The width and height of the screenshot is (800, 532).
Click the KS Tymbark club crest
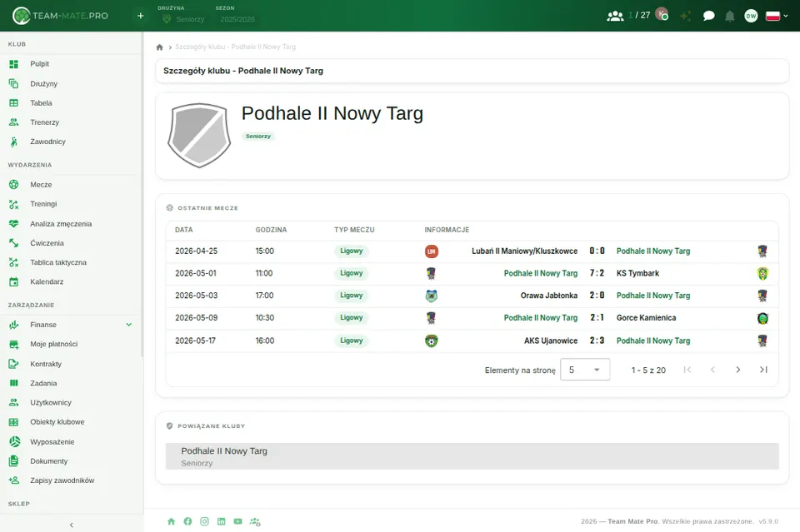762,274
